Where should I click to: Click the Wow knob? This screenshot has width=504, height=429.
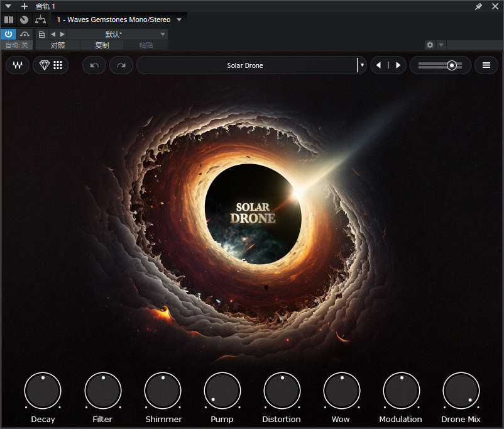pos(342,391)
